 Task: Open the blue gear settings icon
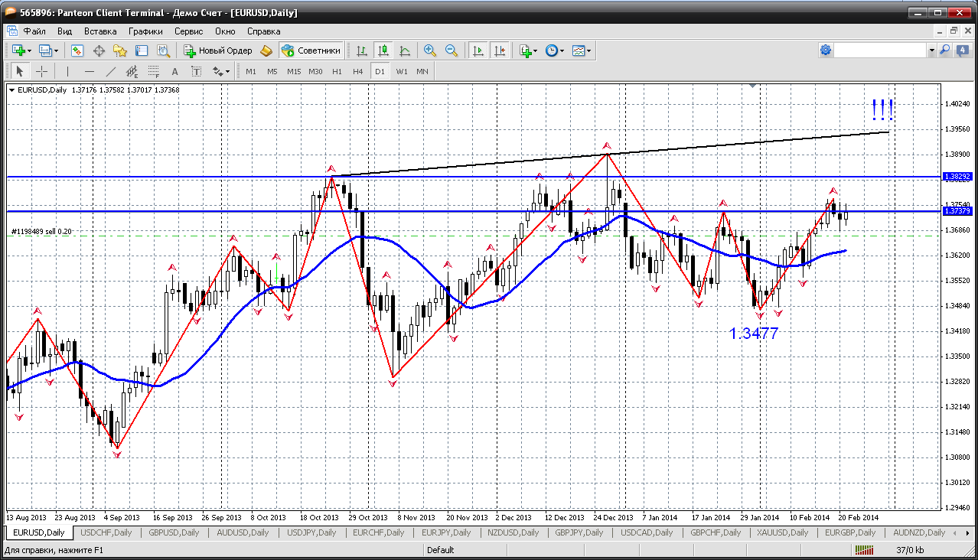coord(826,50)
